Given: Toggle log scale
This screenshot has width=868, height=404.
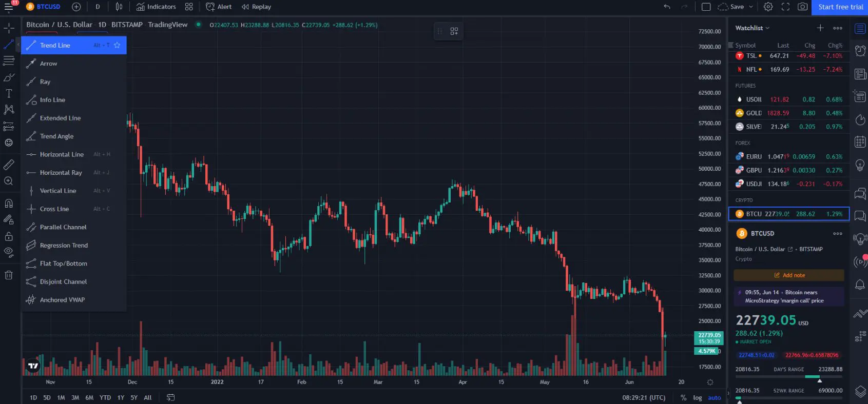Looking at the screenshot, I should [x=698, y=398].
